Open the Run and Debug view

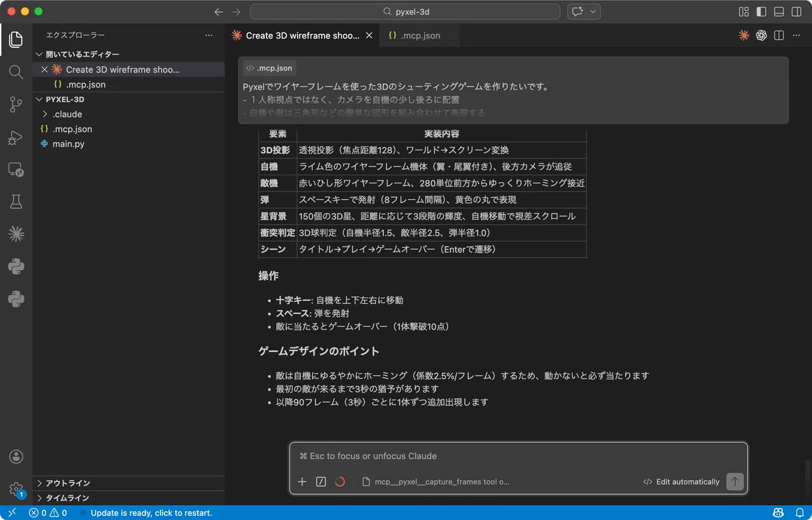coord(16,137)
